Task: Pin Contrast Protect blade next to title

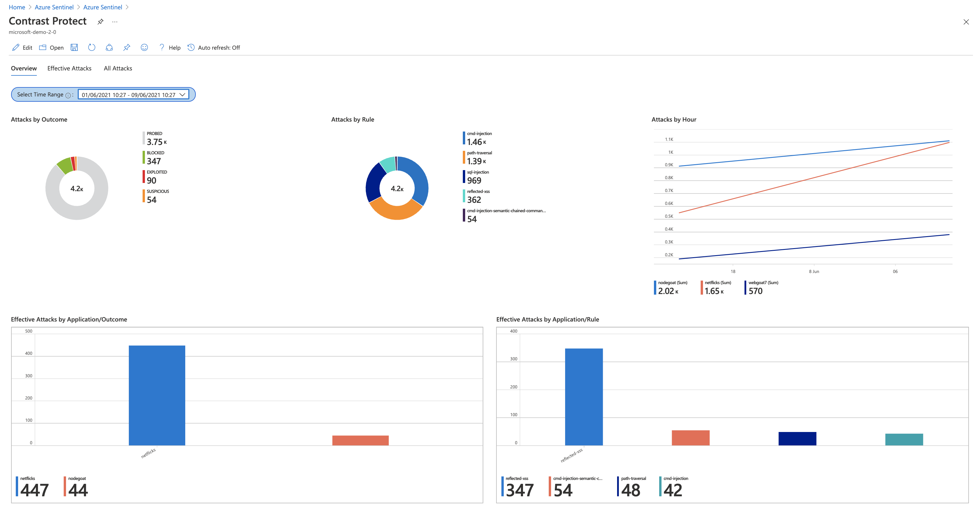Action: pyautogui.click(x=101, y=22)
